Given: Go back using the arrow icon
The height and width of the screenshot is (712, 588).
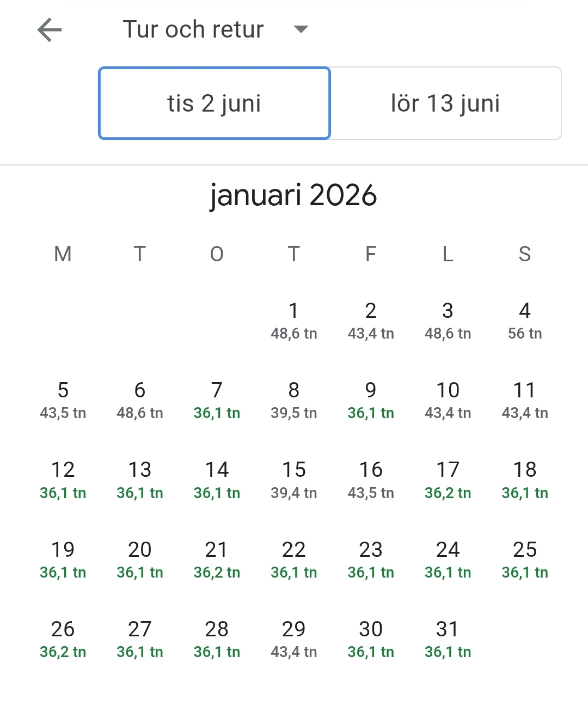Looking at the screenshot, I should [50, 30].
